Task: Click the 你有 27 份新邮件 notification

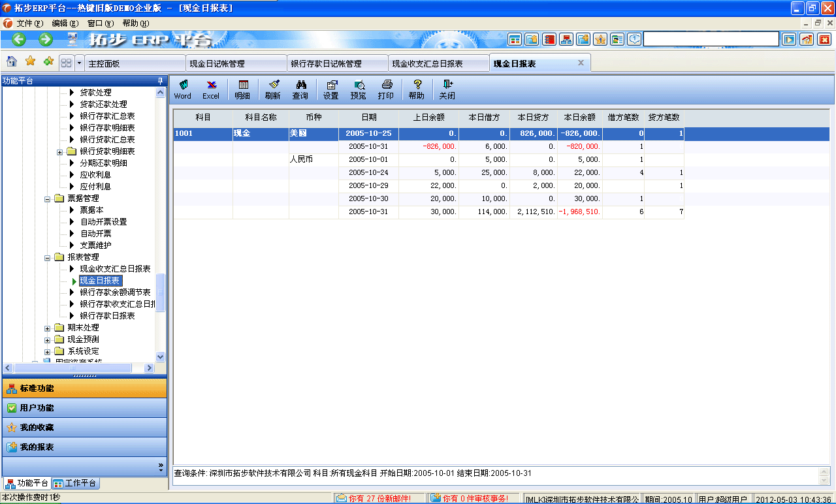Action: click(x=376, y=497)
